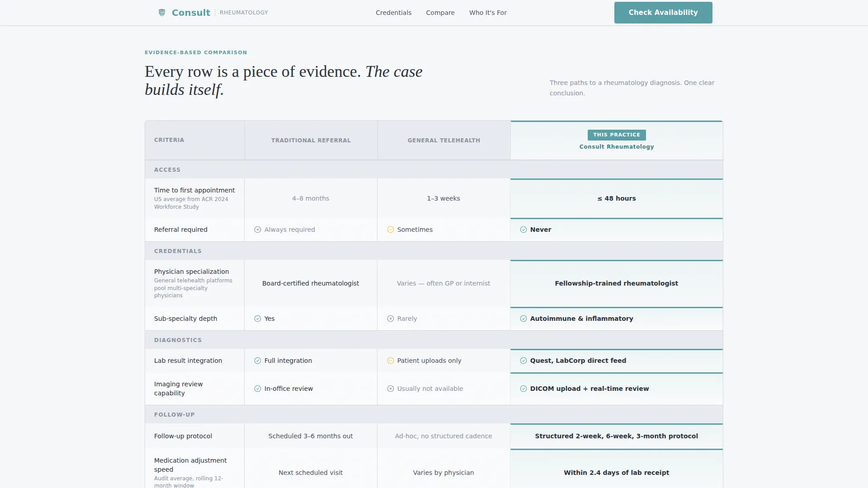868x488 pixels.
Task: Click the Fellowship-trained rheumatologist cell
Action: tap(617, 283)
